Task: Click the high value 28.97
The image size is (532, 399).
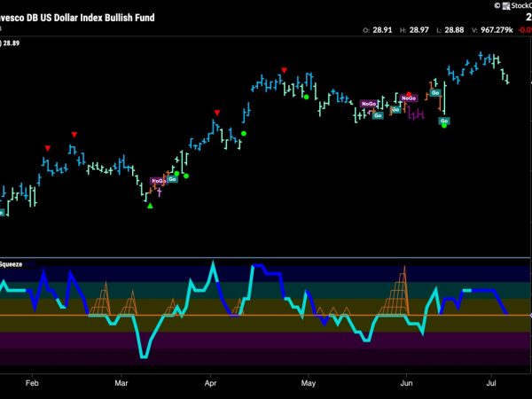Action: [x=419, y=30]
